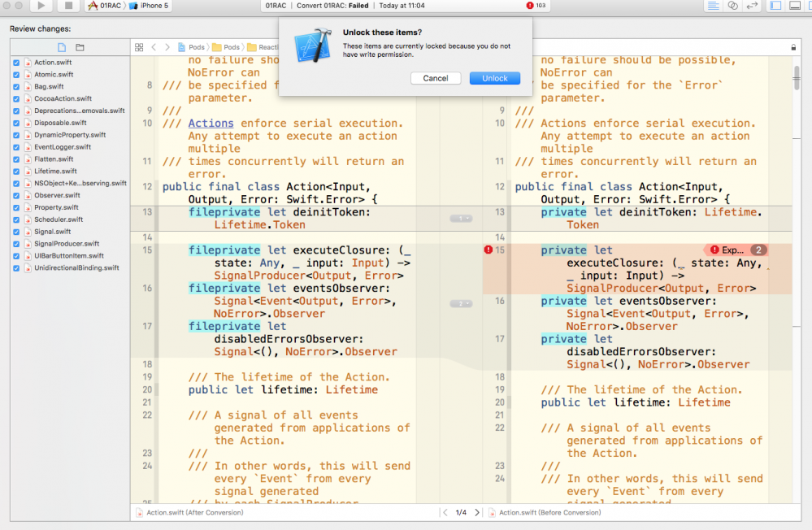The width and height of the screenshot is (812, 530).
Task: Click the lock icon above the editor
Action: tap(793, 47)
